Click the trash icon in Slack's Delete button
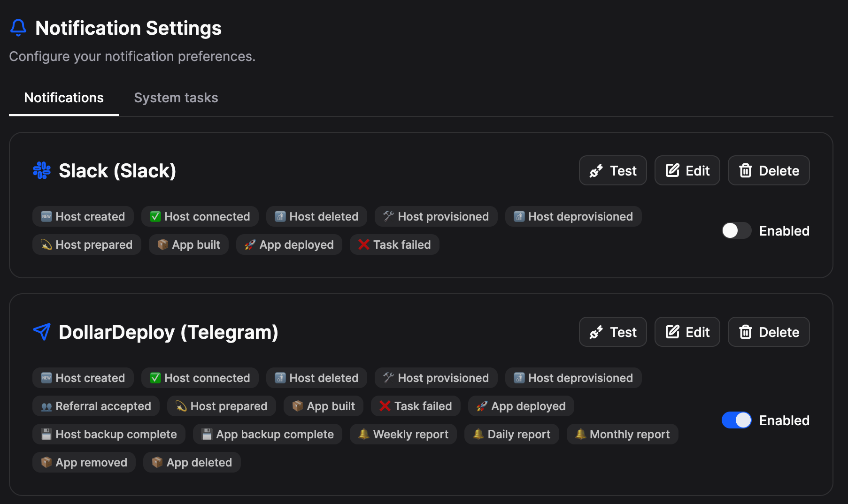Viewport: 848px width, 504px height. [746, 170]
